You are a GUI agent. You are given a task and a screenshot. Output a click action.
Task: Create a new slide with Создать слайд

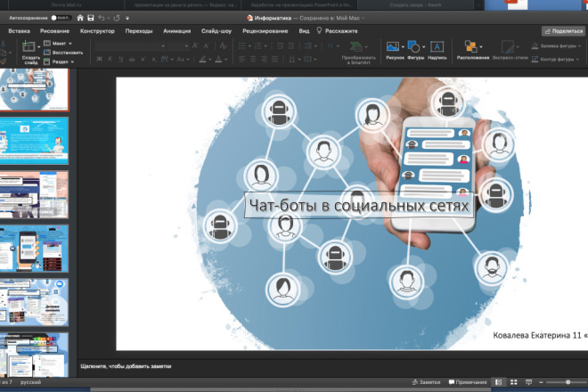(x=30, y=53)
